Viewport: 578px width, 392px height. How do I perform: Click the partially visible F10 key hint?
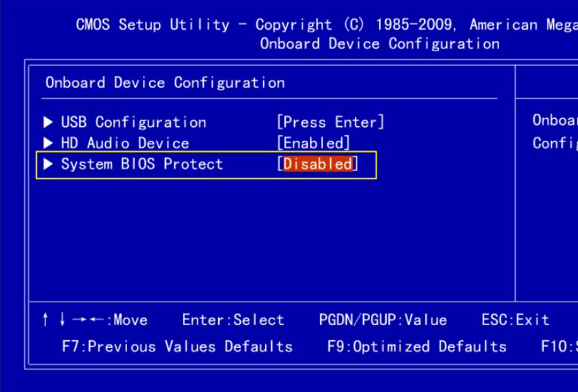pyautogui.click(x=559, y=346)
